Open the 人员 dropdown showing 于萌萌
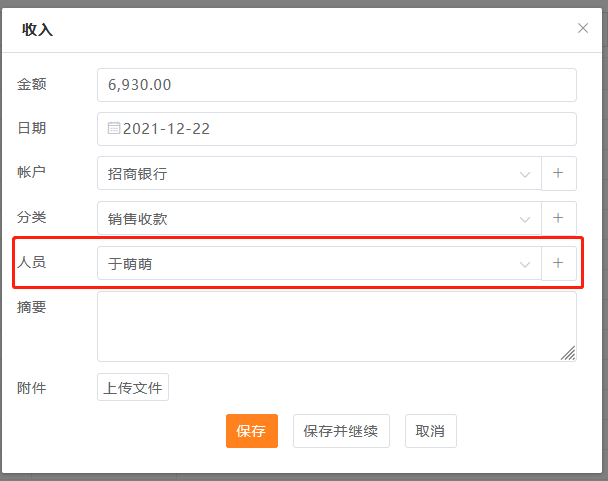 point(310,264)
